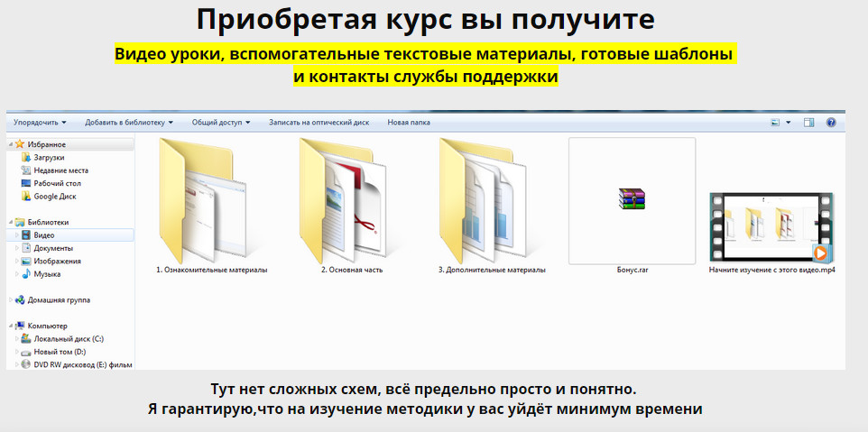The width and height of the screenshot is (868, 432).
Task: Open the Документы library
Action: point(53,248)
